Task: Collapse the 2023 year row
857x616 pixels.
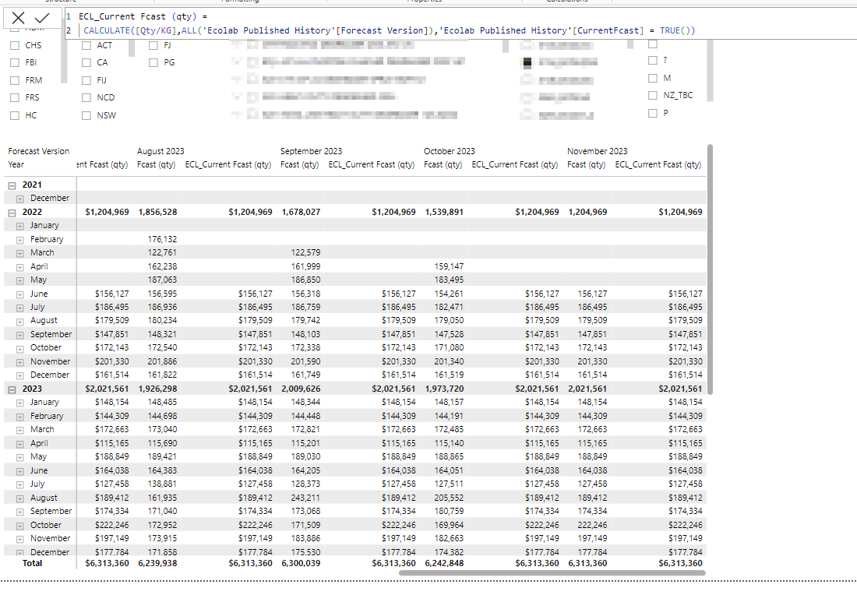Action: click(x=12, y=389)
